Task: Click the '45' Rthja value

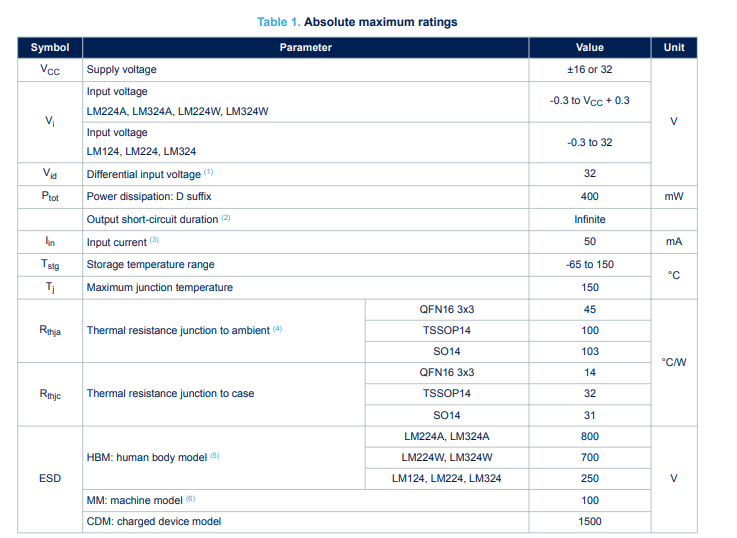Action: pyautogui.click(x=590, y=310)
